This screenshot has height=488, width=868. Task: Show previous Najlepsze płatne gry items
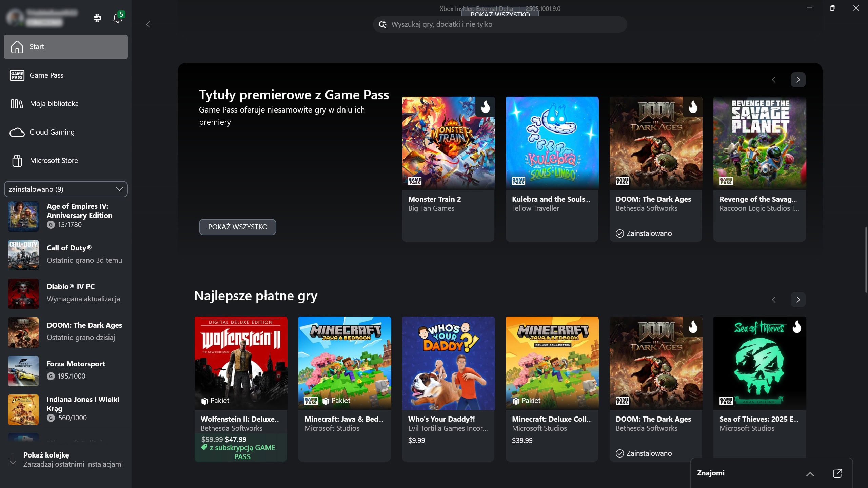773,300
